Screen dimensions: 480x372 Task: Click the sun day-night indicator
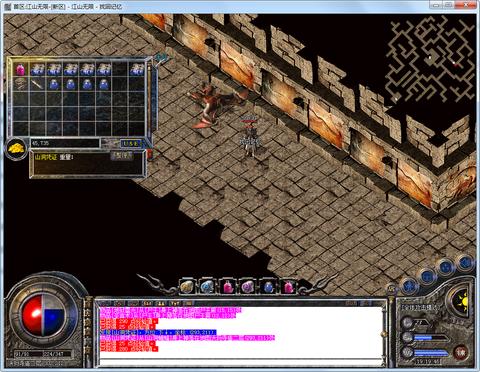click(x=462, y=302)
